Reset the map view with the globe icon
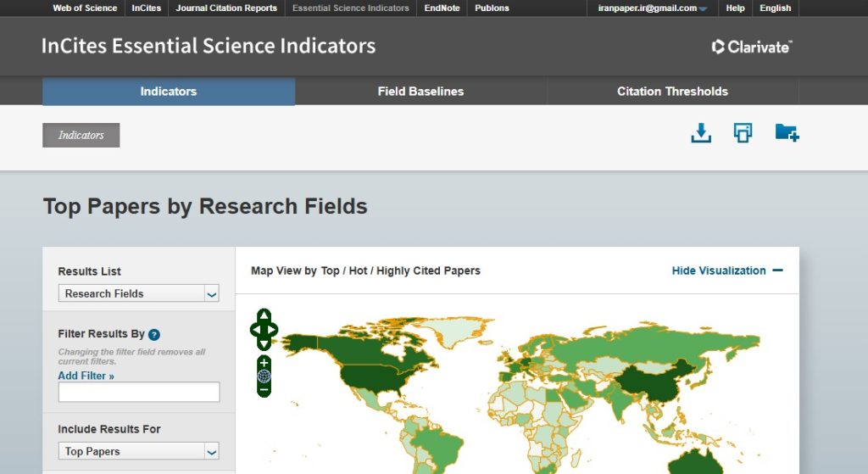Viewport: 868px width, 474px height. click(264, 376)
